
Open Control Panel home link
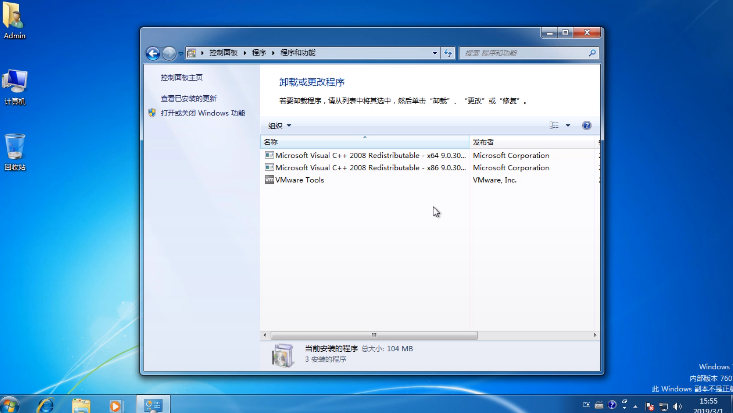(x=182, y=78)
